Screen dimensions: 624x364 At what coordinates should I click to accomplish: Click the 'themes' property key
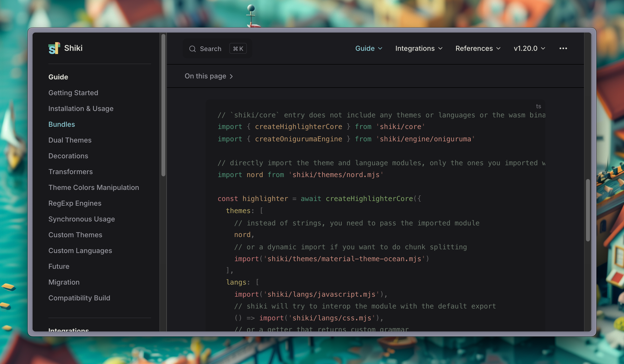point(238,211)
